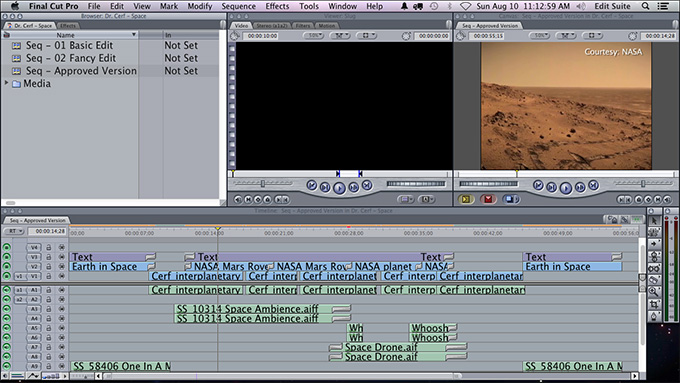Select the Slip/Slide tool
Screen dimensions: 680x383
click(654, 268)
